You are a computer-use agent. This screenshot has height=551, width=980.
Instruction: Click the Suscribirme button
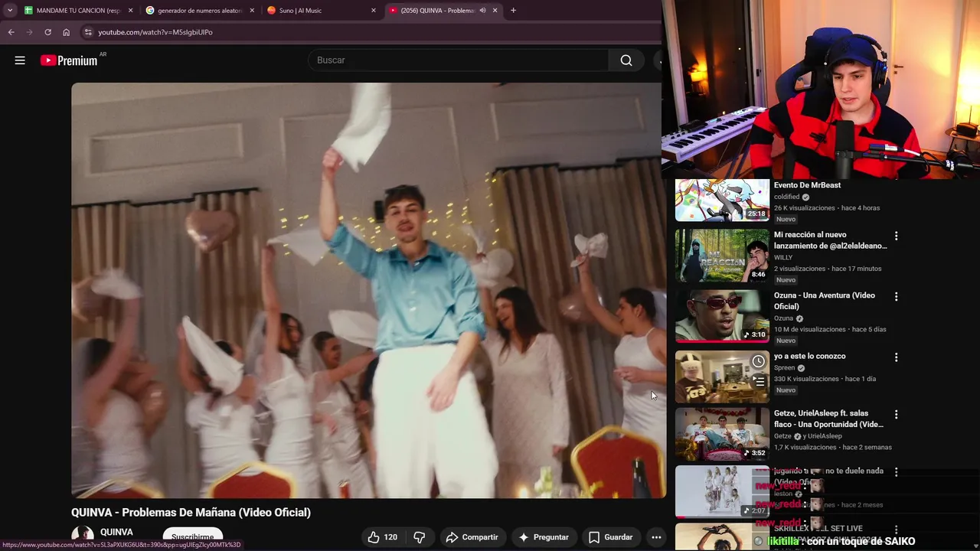192,537
